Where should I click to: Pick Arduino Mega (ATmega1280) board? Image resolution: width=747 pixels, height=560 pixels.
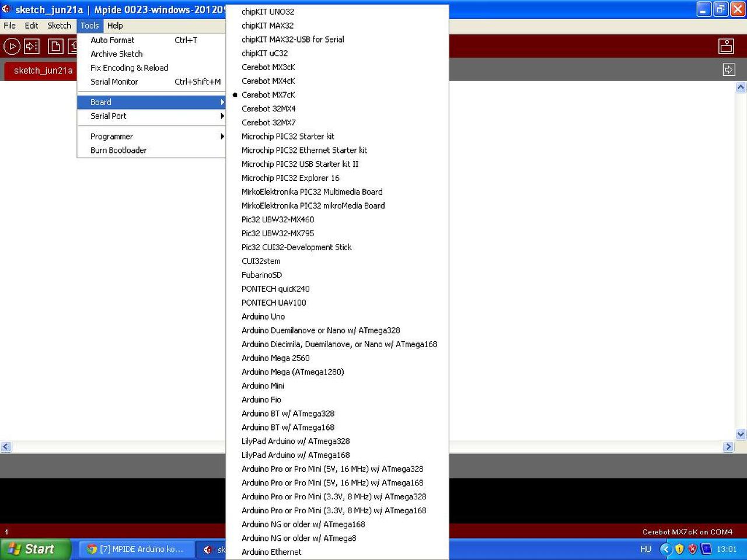pyautogui.click(x=337, y=372)
